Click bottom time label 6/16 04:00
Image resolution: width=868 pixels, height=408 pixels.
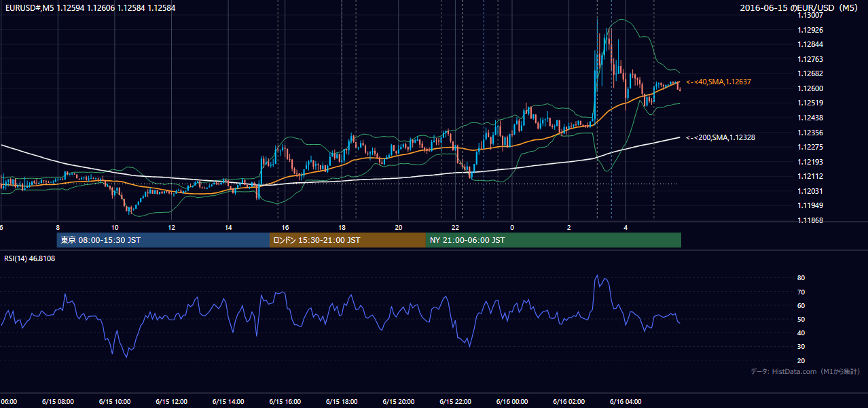626,402
